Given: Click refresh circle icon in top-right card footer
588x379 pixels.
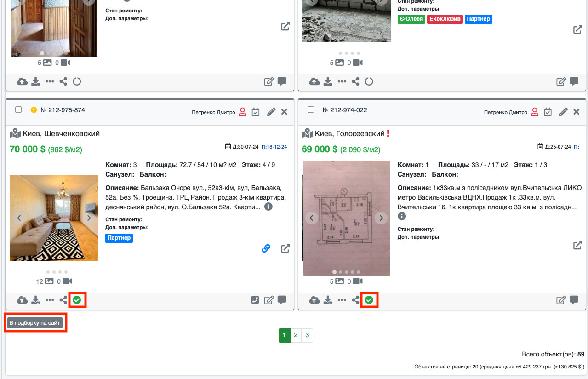Looking at the screenshot, I should (369, 81).
